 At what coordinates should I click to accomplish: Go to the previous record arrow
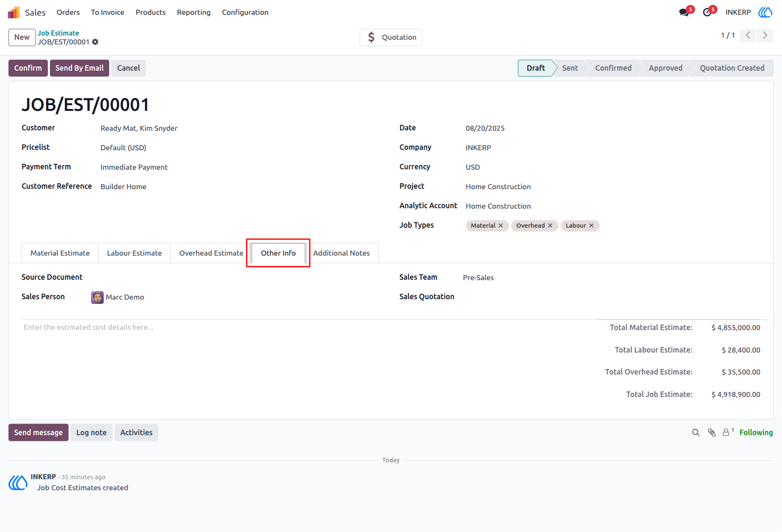click(748, 35)
